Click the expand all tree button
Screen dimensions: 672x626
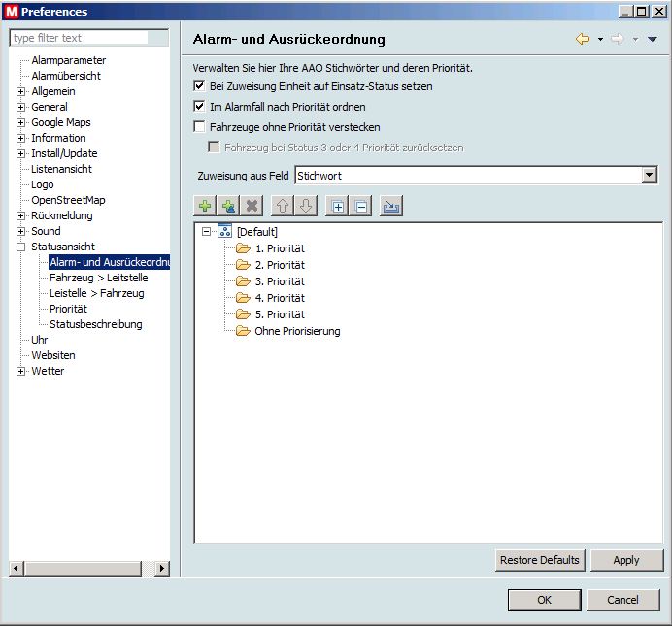click(337, 206)
